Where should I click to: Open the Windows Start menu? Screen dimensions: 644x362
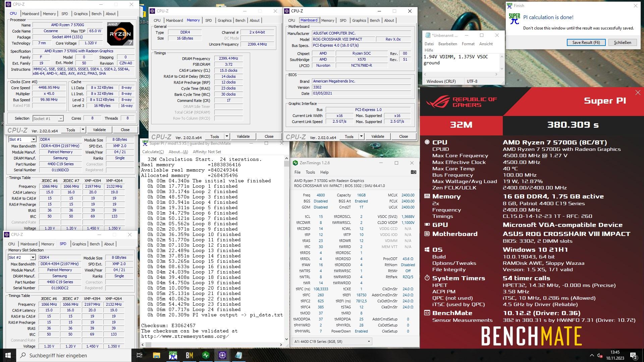pyautogui.click(x=8, y=355)
